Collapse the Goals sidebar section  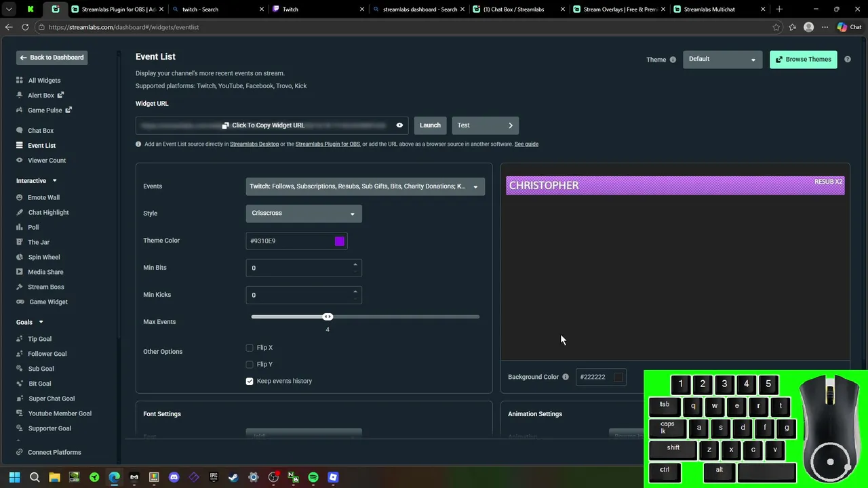click(41, 323)
